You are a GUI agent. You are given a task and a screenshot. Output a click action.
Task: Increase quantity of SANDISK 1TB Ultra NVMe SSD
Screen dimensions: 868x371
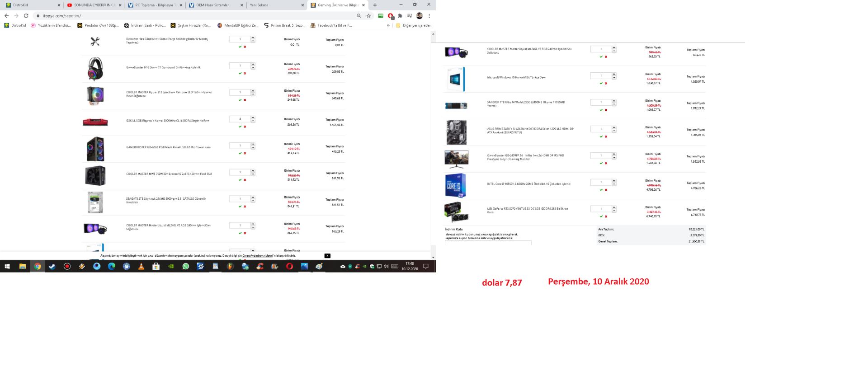click(614, 101)
